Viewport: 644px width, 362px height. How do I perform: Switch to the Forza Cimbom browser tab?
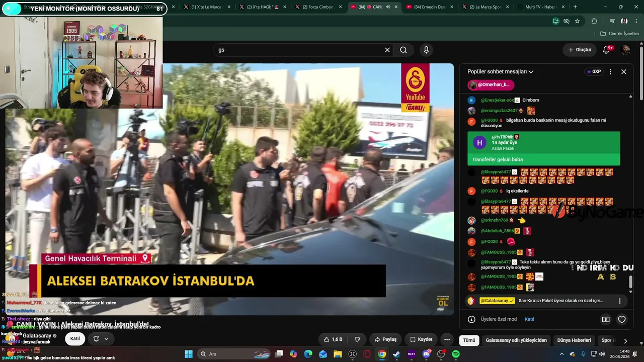tap(318, 7)
